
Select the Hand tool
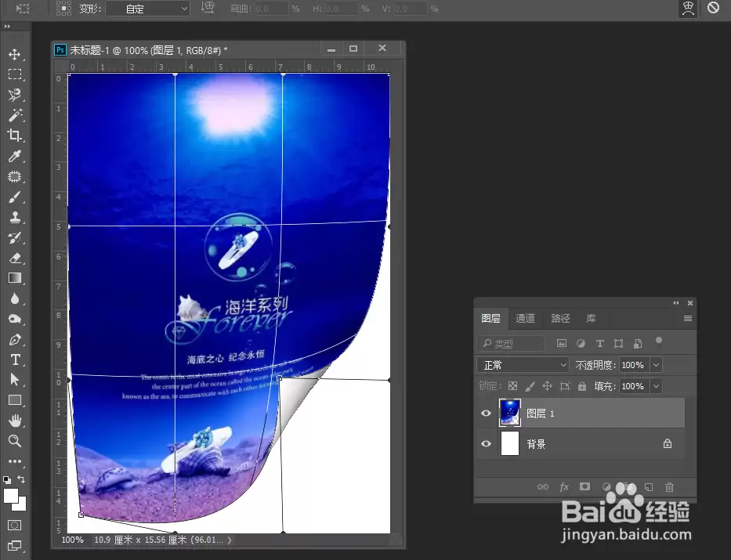coord(14,421)
